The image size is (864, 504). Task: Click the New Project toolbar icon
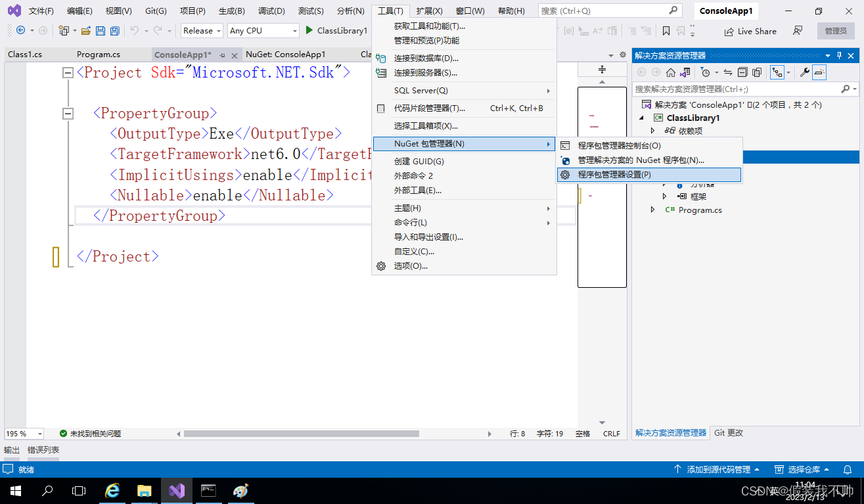(x=64, y=31)
